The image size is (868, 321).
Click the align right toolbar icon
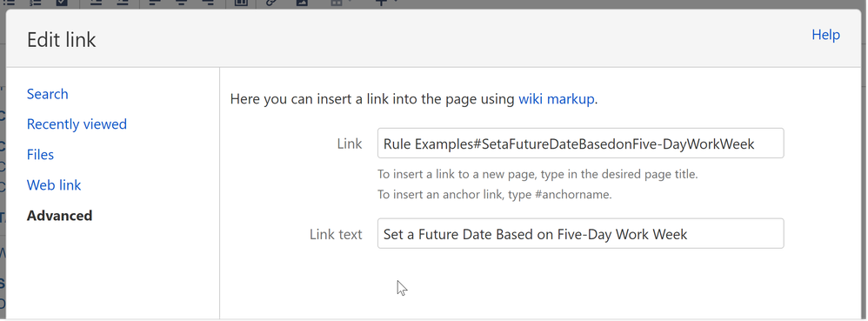pos(208,3)
